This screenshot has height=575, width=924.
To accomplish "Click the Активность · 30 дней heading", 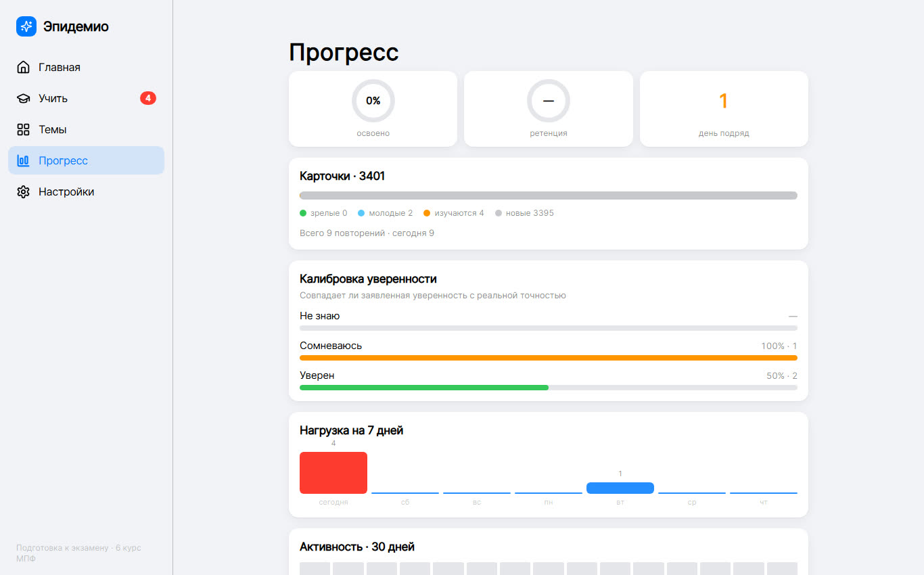I will [x=357, y=547].
